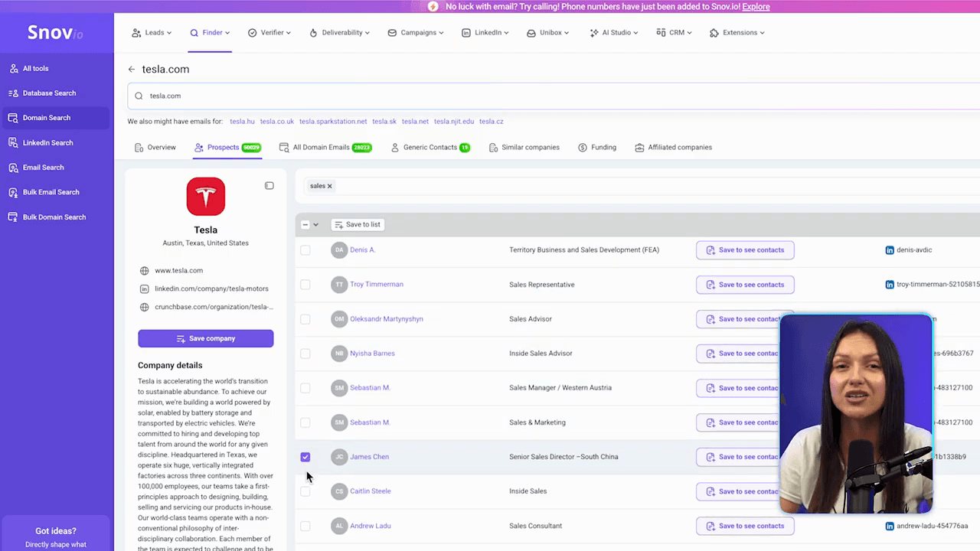Uncheck the James Chen checkbox
This screenshot has height=551, width=980.
(x=305, y=457)
